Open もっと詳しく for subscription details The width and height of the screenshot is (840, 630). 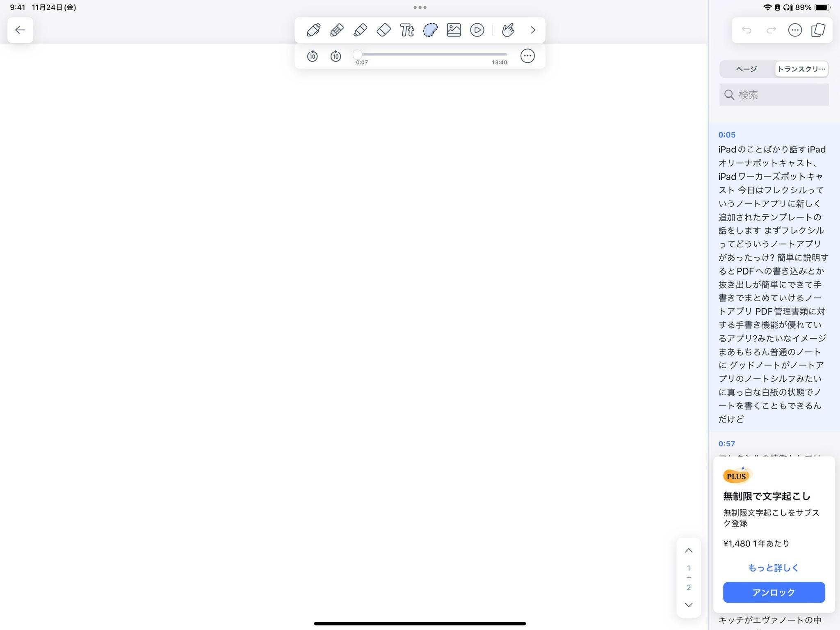pos(773,568)
